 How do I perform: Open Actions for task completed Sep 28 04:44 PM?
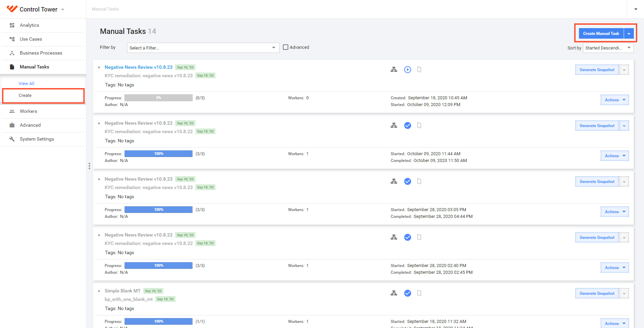point(615,212)
